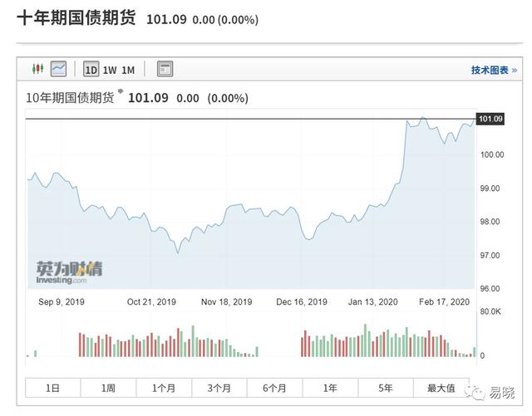Select the 1D interval
The width and height of the screenshot is (532, 416).
pyautogui.click(x=91, y=70)
